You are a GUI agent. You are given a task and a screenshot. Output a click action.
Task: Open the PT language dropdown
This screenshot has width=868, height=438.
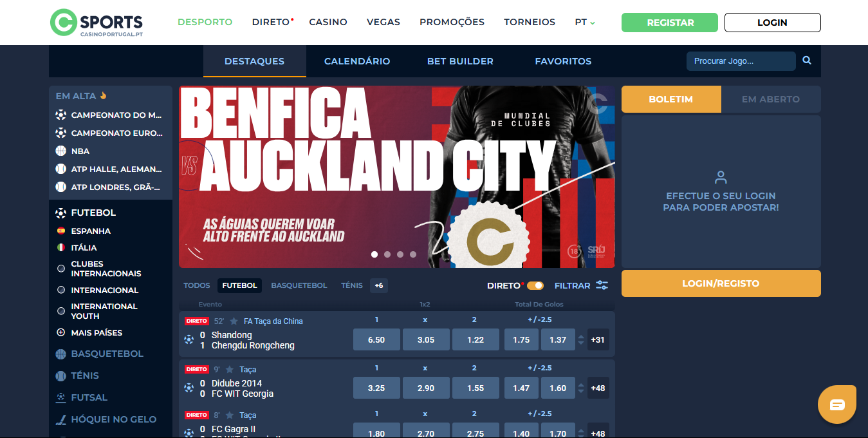pos(585,22)
